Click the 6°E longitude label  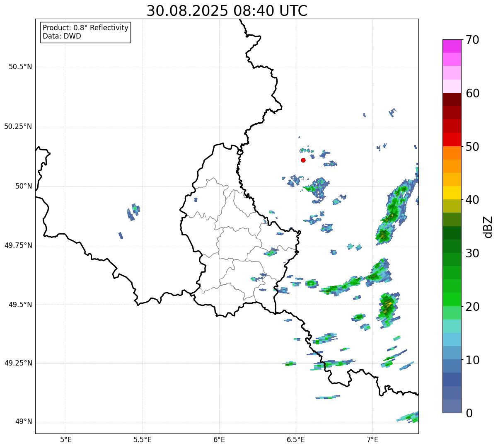(219, 439)
